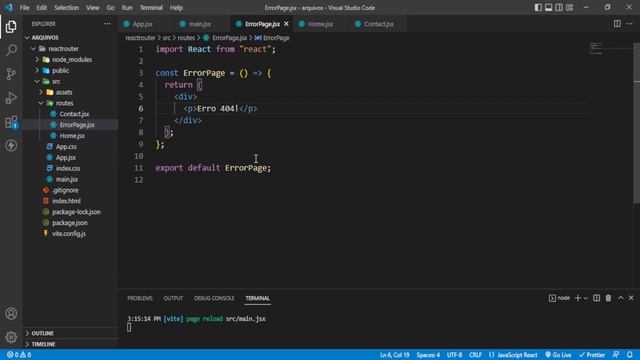Change Spaces: 4 indentation setting
The height and width of the screenshot is (360, 640).
click(428, 355)
